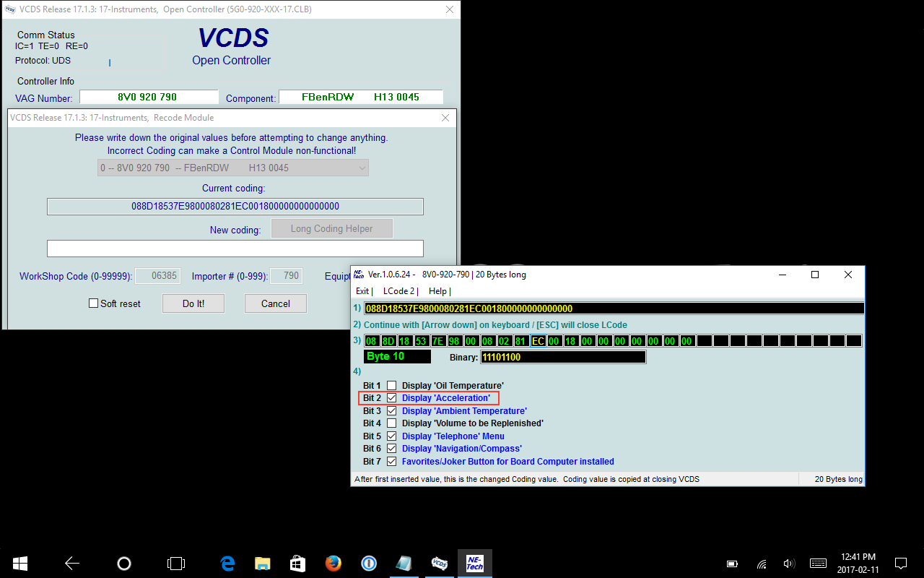The height and width of the screenshot is (578, 924).
Task: Show the taskbar clock calendar
Action: pyautogui.click(x=858, y=564)
